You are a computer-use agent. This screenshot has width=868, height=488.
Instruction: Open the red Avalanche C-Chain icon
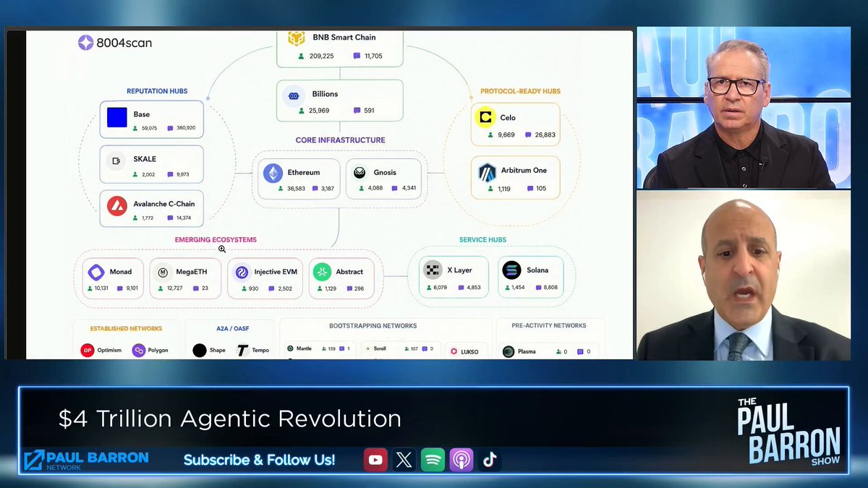(x=117, y=206)
